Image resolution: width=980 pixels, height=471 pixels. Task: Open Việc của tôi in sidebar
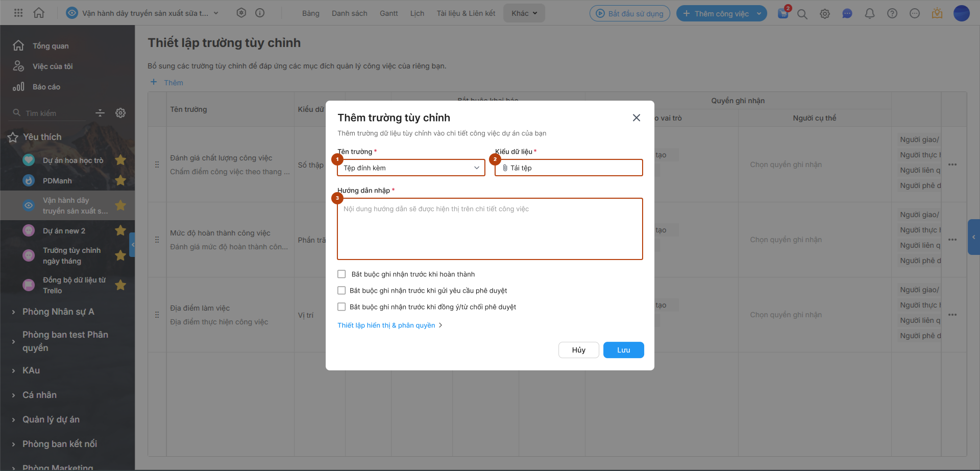pos(53,66)
